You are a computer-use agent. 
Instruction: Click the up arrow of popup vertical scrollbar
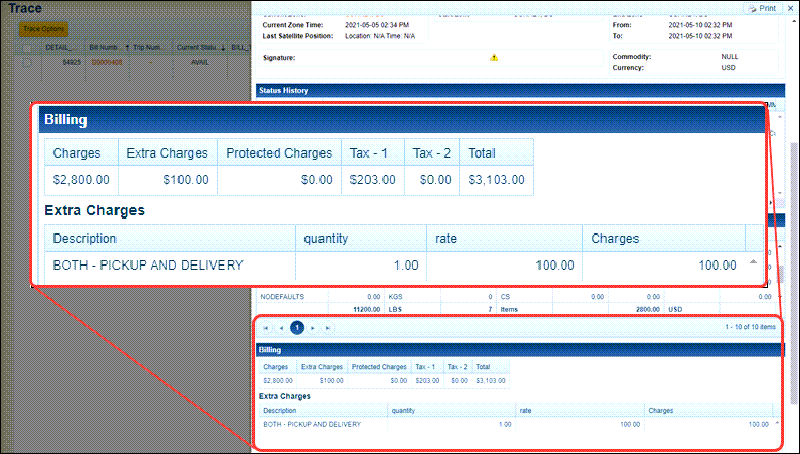click(x=795, y=21)
